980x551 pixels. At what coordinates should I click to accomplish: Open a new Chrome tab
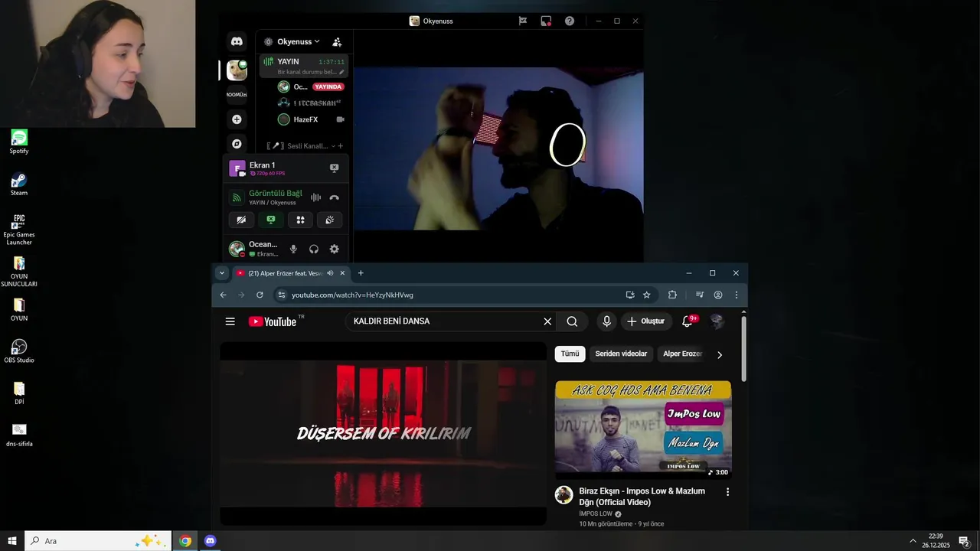(361, 273)
